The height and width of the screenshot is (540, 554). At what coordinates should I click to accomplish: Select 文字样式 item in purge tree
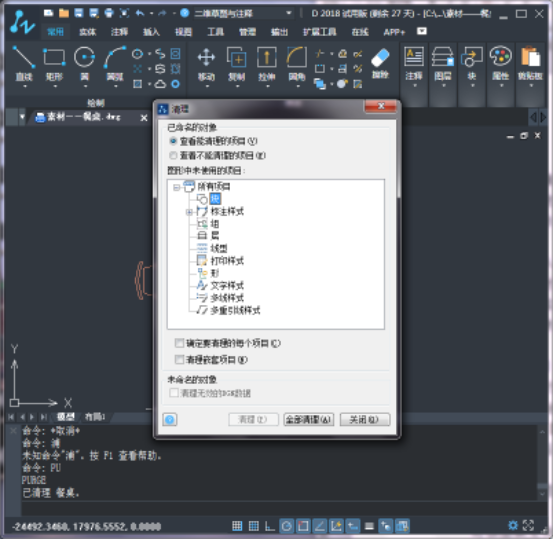point(227,286)
